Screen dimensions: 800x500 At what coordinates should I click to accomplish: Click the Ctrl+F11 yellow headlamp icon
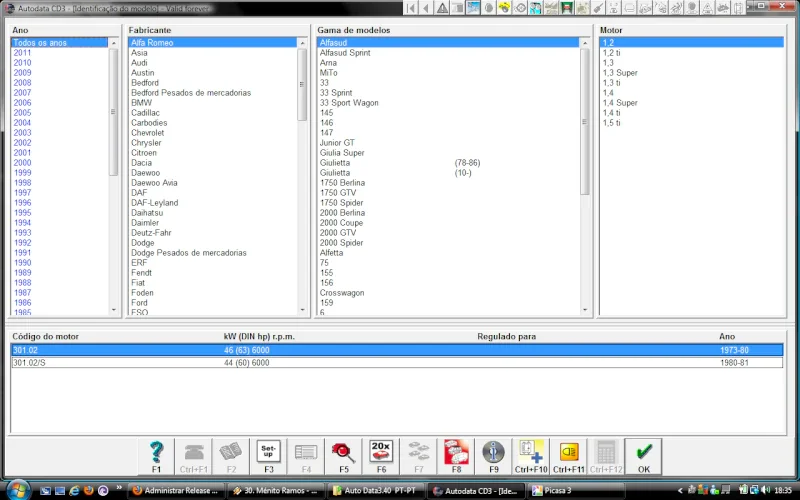(568, 457)
